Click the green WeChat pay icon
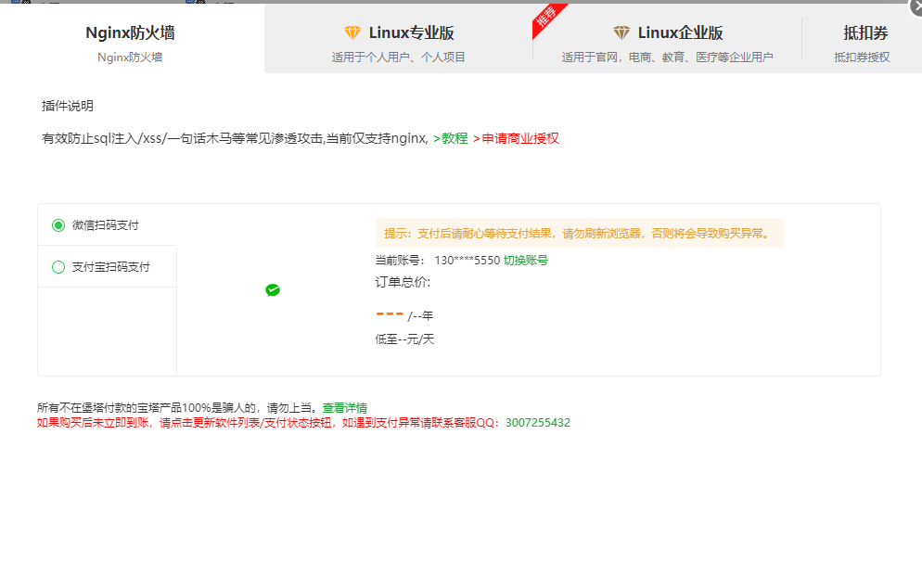This screenshot has width=922, height=588. tap(273, 290)
